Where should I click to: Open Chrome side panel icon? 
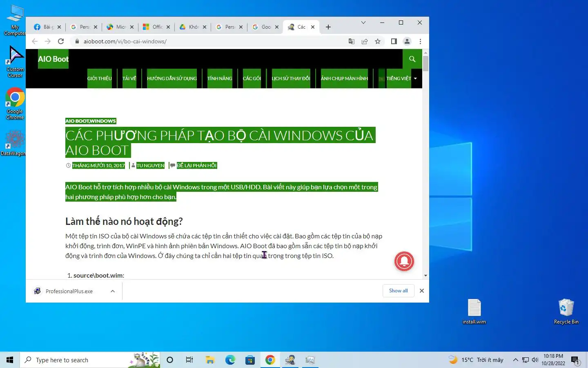tap(394, 41)
